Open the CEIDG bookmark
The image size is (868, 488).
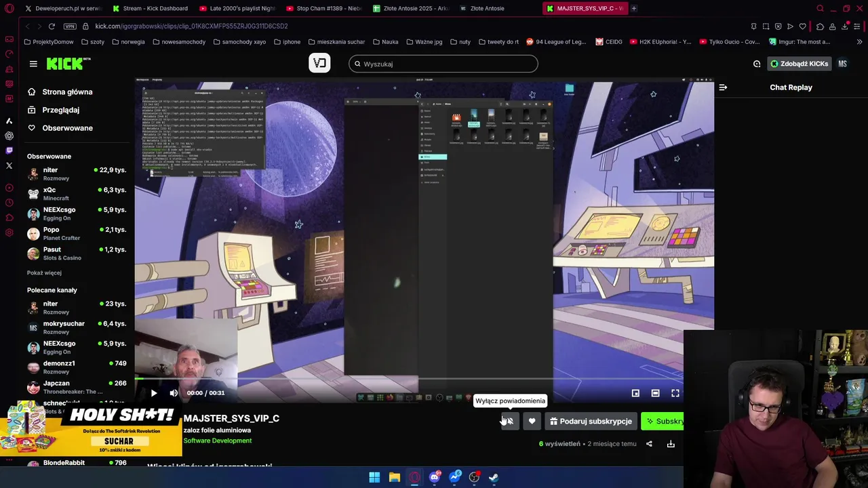pyautogui.click(x=609, y=41)
